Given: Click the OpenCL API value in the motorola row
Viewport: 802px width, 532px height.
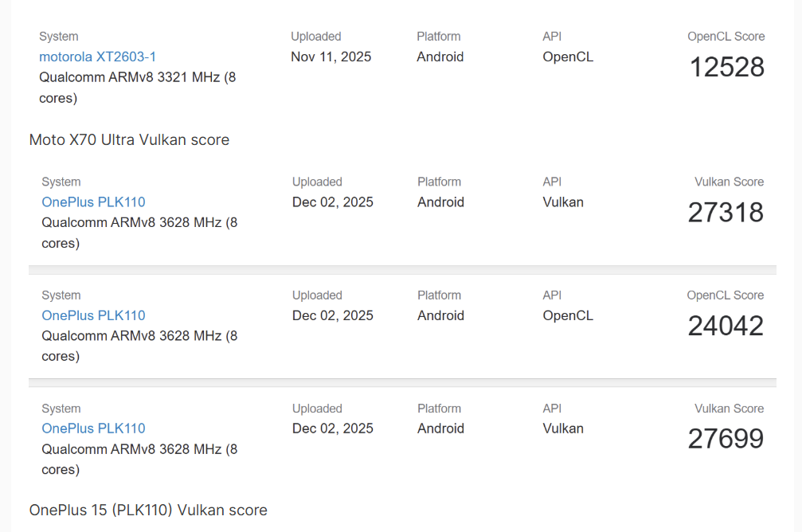Looking at the screenshot, I should (568, 57).
